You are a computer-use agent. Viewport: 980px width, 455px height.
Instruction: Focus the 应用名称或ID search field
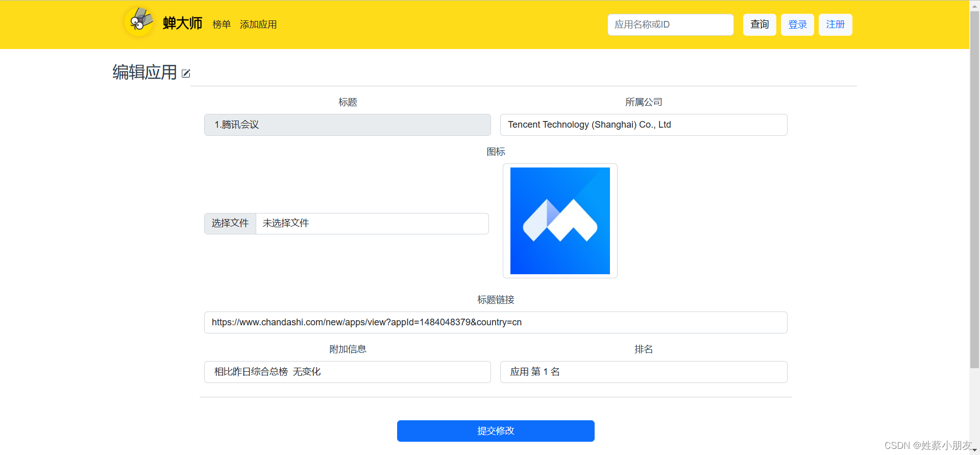coord(670,25)
